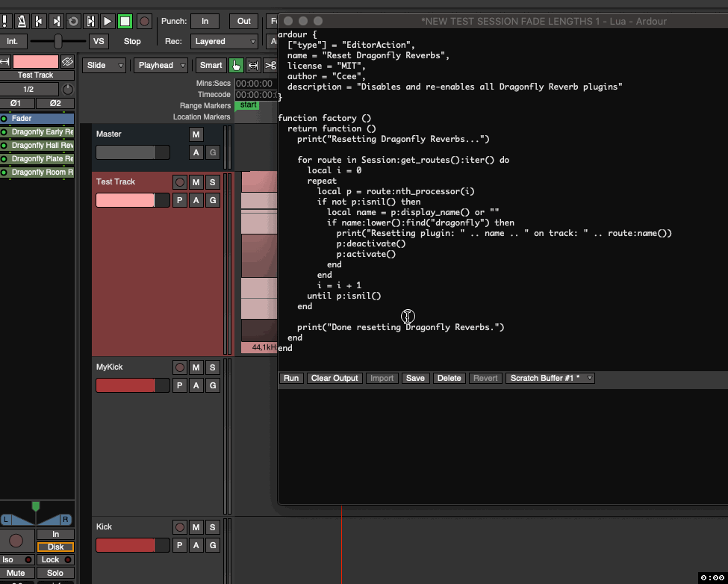Open the Slide edit mode dropdown
This screenshot has width=728, height=584.
click(103, 66)
